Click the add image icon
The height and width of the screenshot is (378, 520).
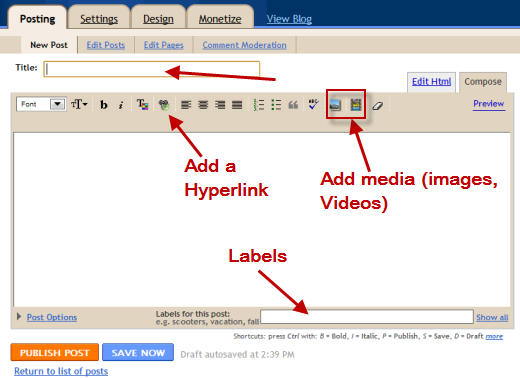pos(335,105)
